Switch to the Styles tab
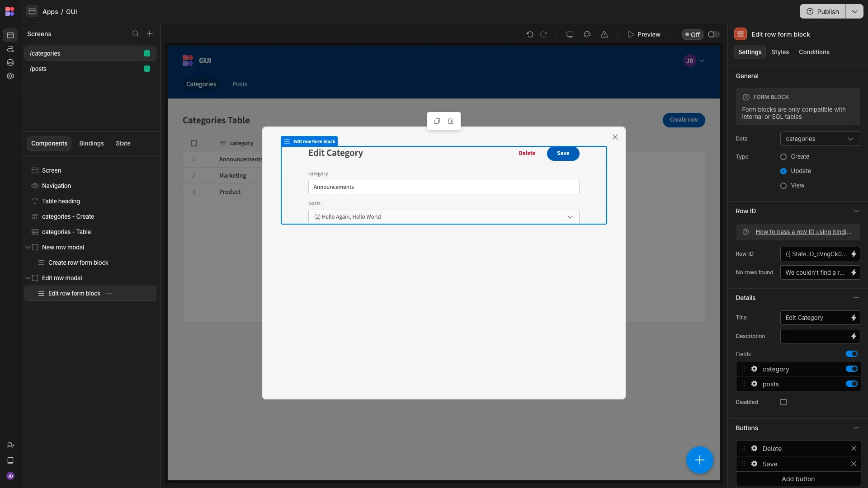The image size is (868, 488). (780, 52)
